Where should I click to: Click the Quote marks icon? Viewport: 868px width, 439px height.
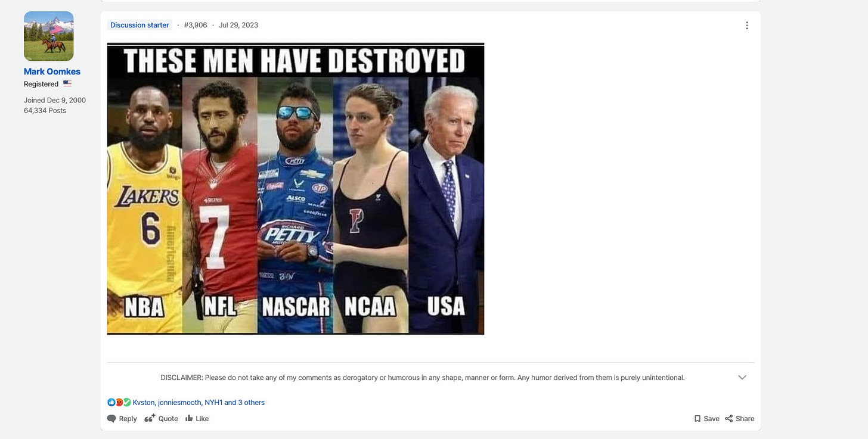150,418
